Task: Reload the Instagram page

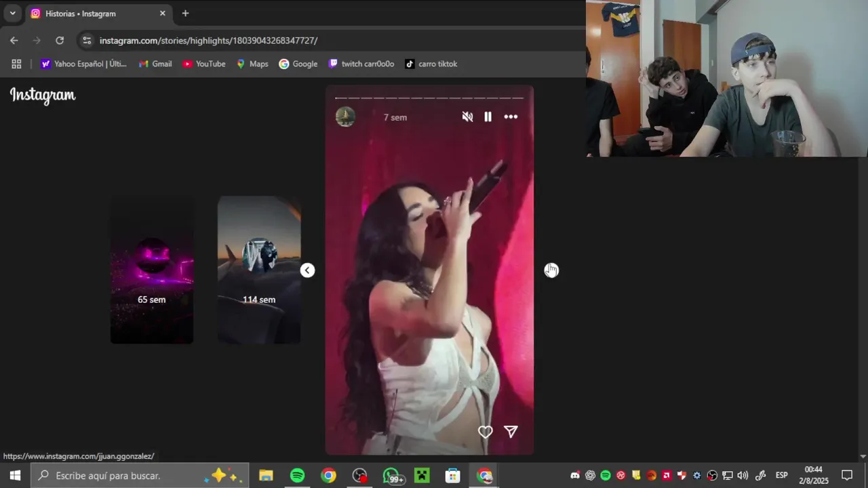Action: coord(60,41)
